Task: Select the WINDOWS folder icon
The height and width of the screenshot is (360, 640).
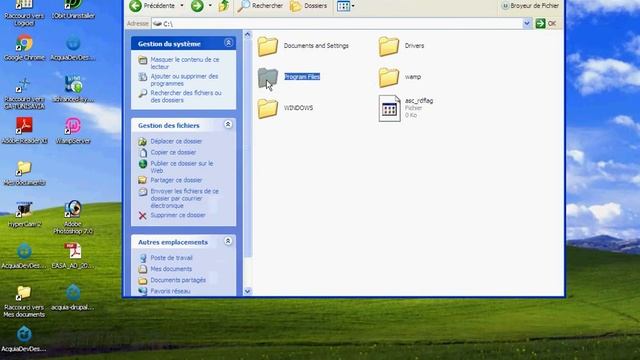Action: pos(268,108)
